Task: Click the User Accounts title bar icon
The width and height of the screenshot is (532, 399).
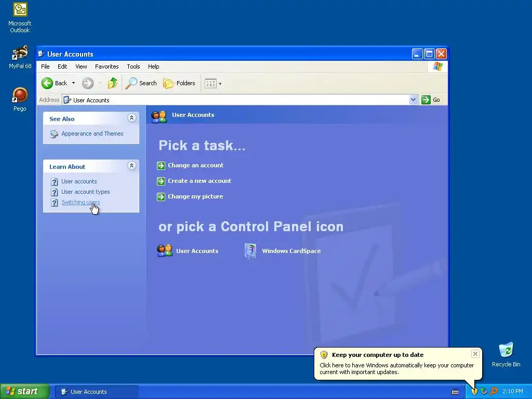Action: pos(41,54)
